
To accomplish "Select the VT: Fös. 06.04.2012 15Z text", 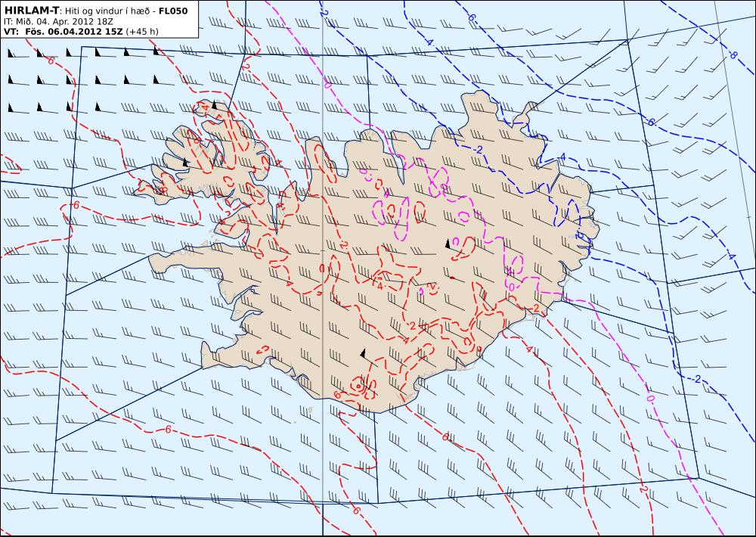I will pos(64,32).
